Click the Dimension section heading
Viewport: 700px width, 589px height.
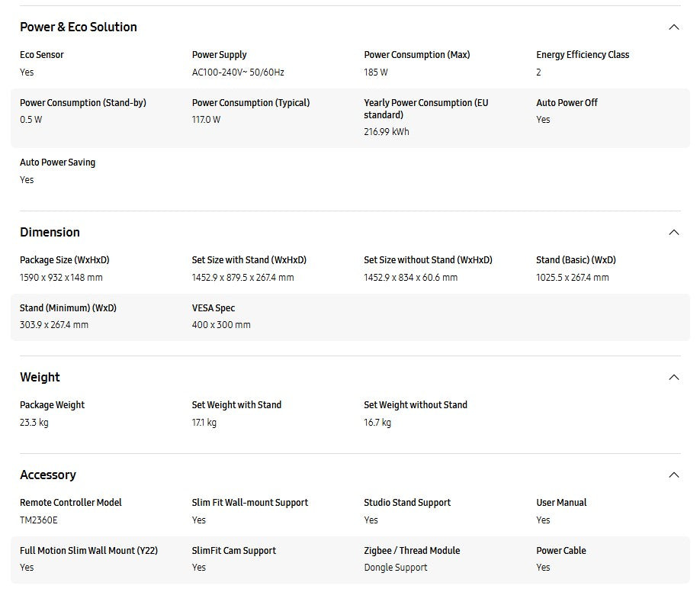(50, 232)
